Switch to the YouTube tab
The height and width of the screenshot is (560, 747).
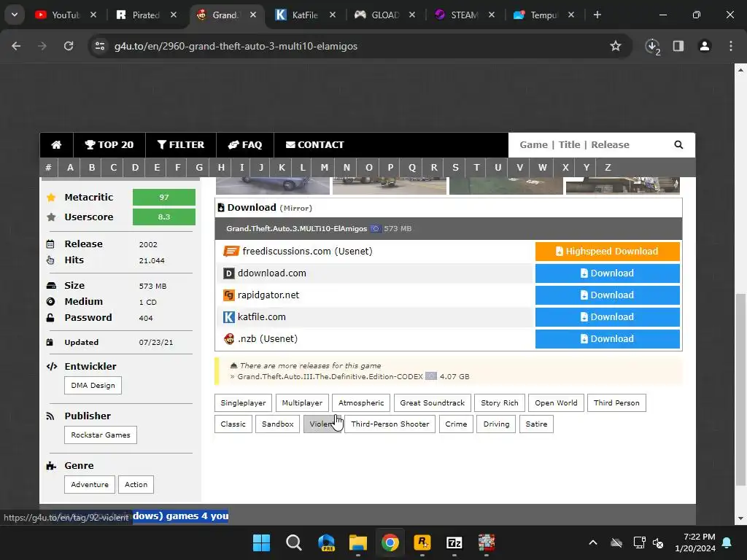[x=65, y=15]
